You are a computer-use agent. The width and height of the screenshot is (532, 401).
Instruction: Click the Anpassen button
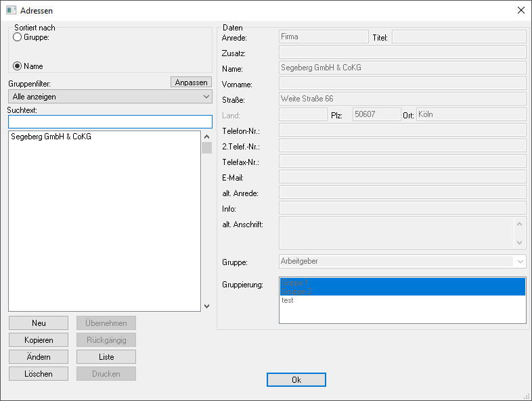tap(191, 82)
